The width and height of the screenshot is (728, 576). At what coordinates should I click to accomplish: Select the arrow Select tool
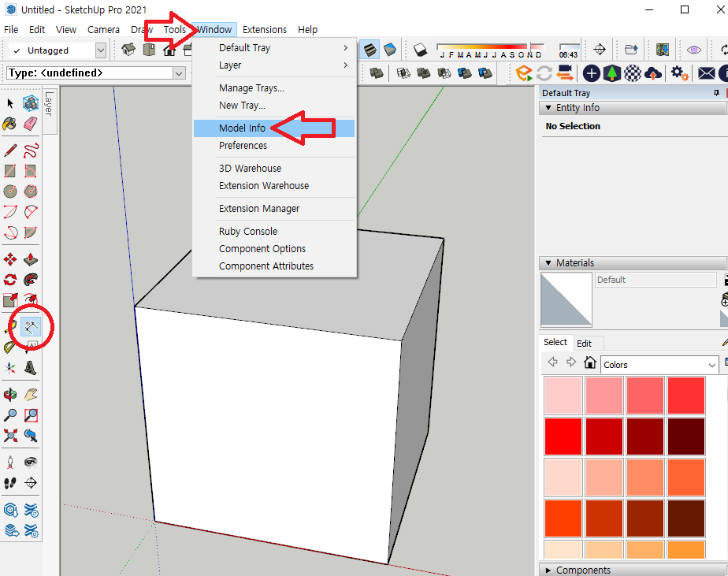(x=10, y=103)
